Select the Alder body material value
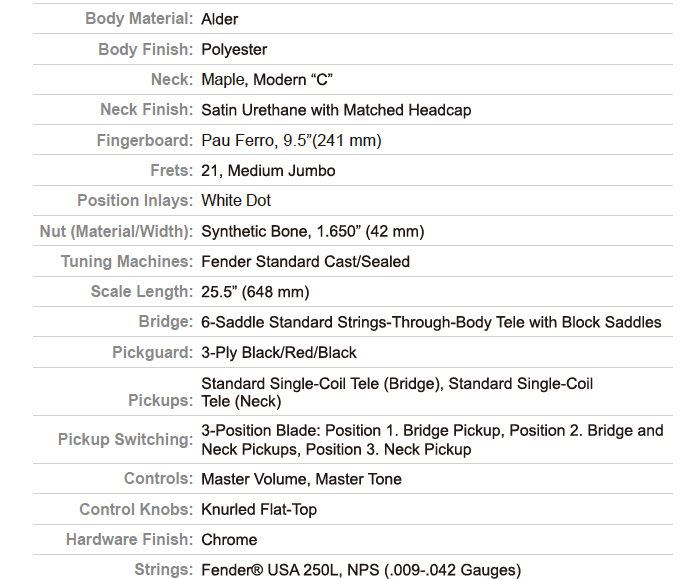697x579 pixels. [220, 19]
